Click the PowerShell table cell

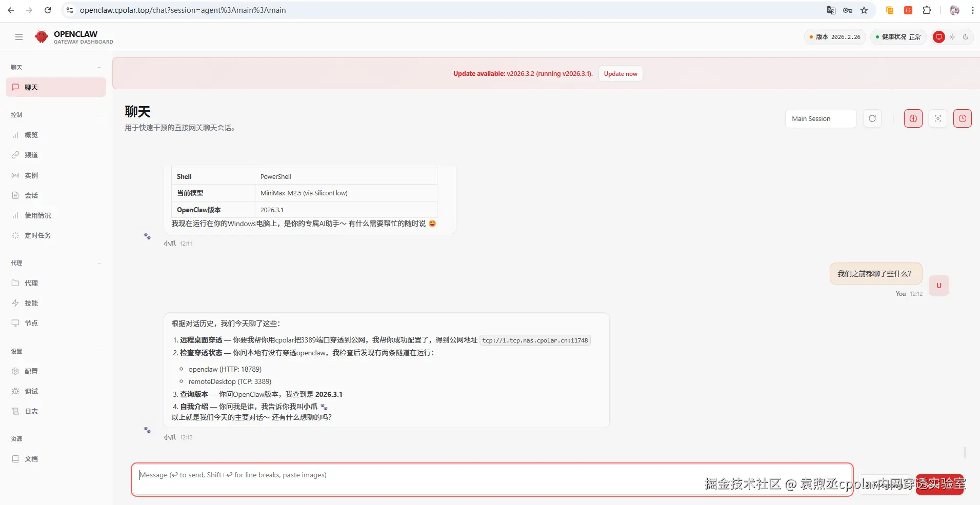point(346,176)
